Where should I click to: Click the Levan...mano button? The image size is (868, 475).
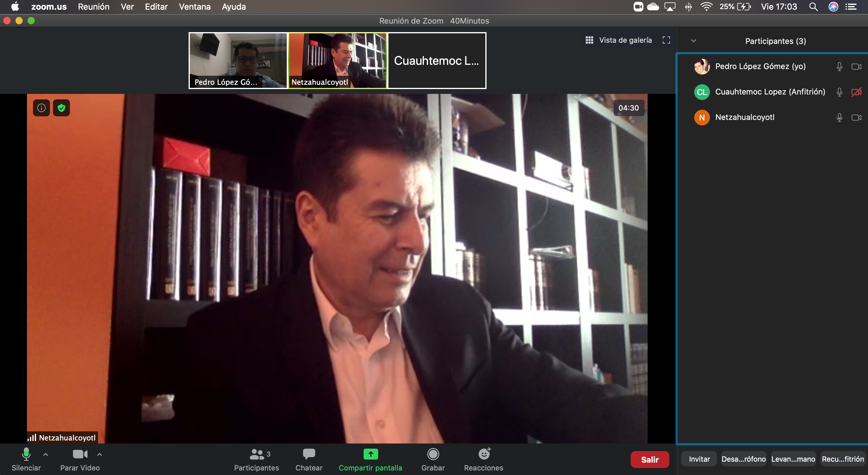(793, 459)
